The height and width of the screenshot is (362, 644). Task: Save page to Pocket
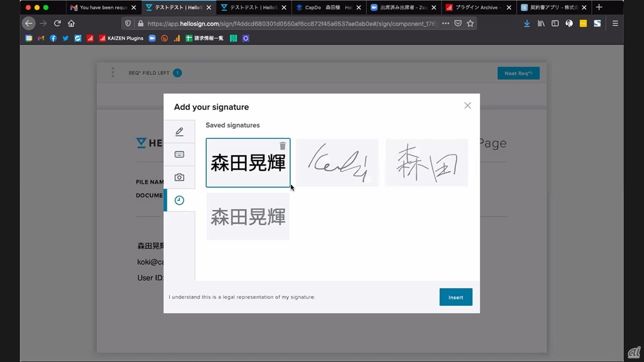click(458, 24)
